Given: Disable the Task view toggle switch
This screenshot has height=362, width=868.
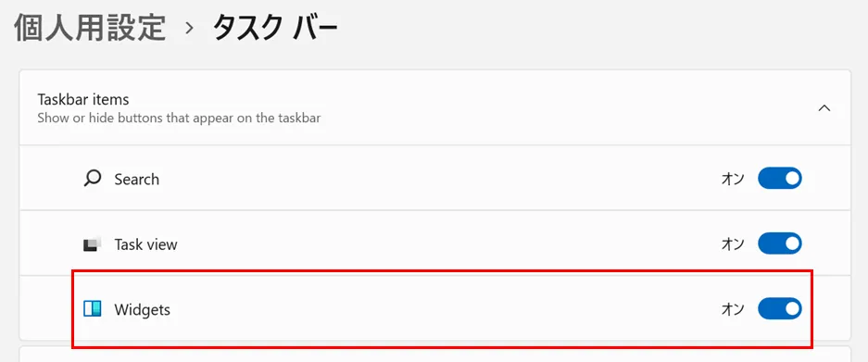Looking at the screenshot, I should pos(779,243).
